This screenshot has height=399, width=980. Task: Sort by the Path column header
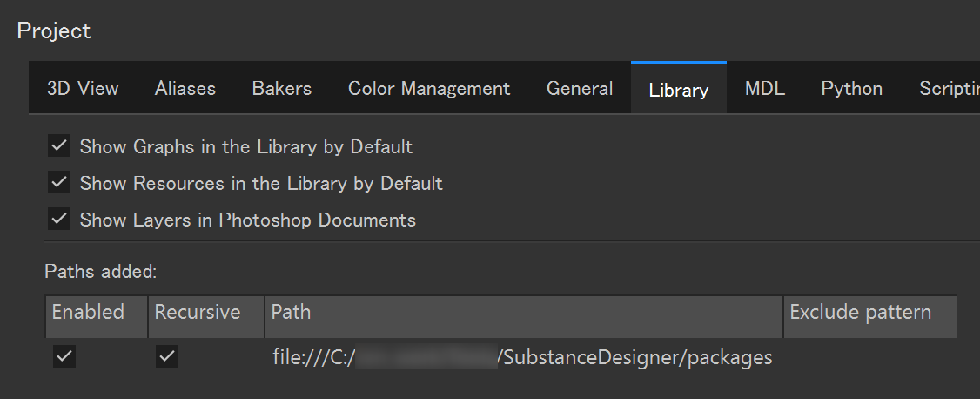coord(522,312)
